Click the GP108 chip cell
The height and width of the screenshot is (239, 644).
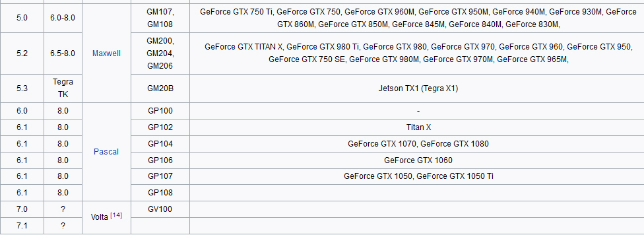point(160,193)
